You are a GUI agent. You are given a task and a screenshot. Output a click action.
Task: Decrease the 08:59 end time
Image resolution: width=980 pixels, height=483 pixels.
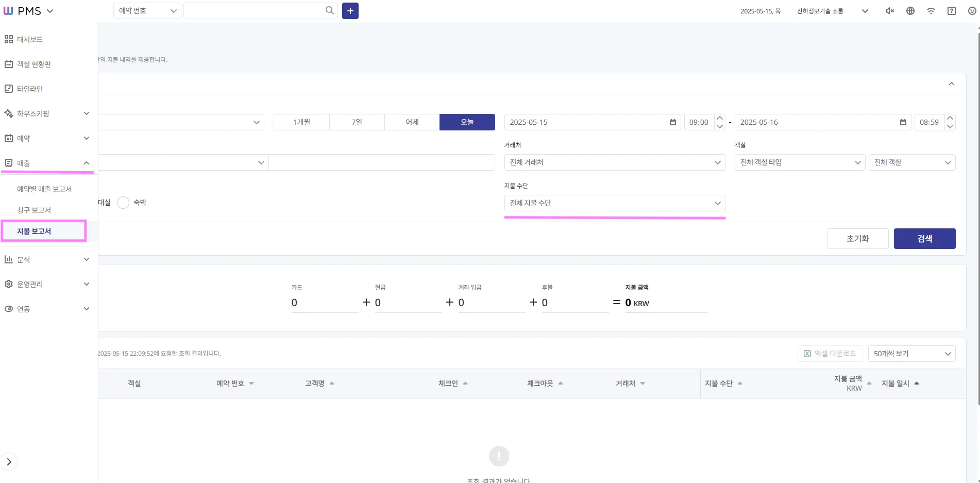(x=950, y=126)
